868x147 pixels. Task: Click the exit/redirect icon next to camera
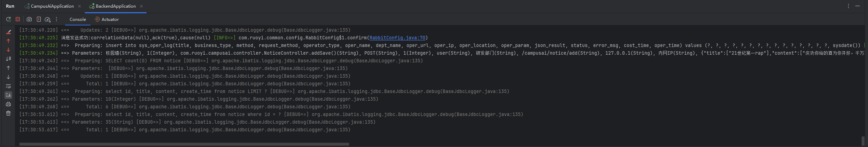pyautogui.click(x=39, y=20)
